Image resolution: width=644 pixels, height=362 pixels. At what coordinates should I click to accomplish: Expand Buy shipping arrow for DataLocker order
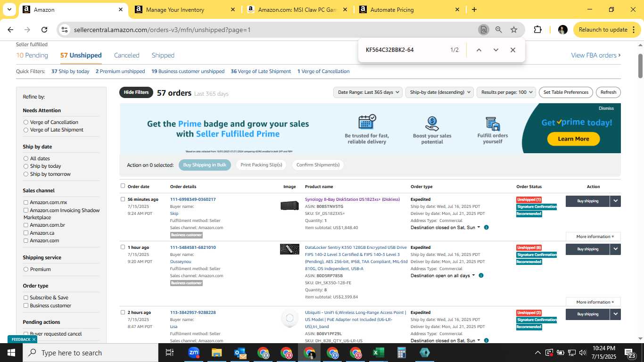click(615, 249)
